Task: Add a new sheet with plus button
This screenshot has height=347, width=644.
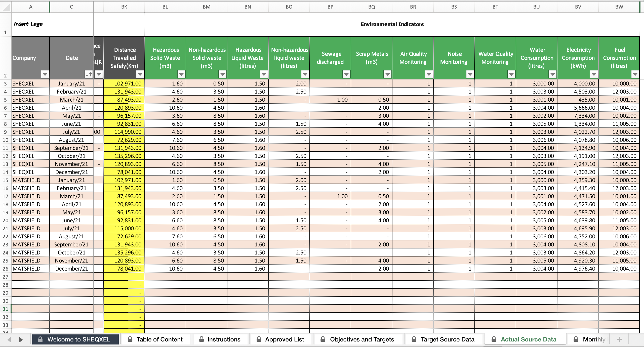Action: tap(619, 339)
